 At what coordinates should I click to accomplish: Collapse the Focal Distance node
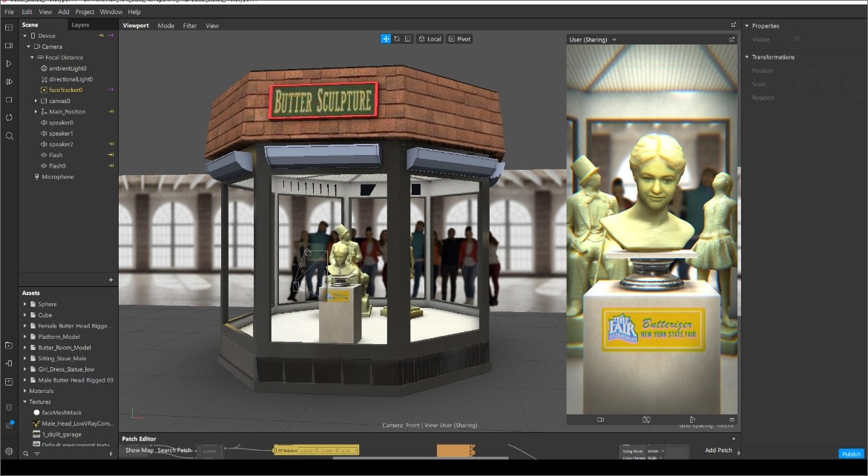click(x=32, y=58)
